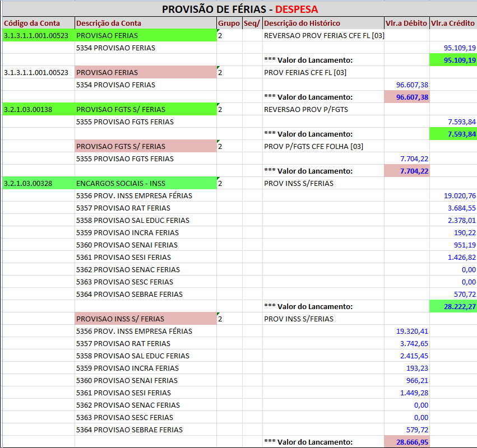Click the pink total 28.666,95 cell
477x448 pixels.
pyautogui.click(x=406, y=442)
